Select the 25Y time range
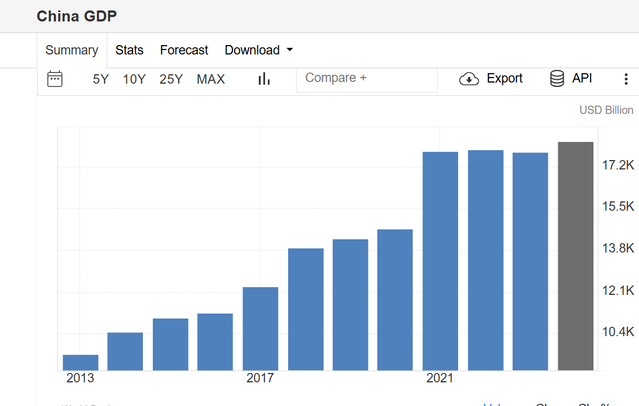Image resolution: width=639 pixels, height=406 pixels. pyautogui.click(x=171, y=79)
